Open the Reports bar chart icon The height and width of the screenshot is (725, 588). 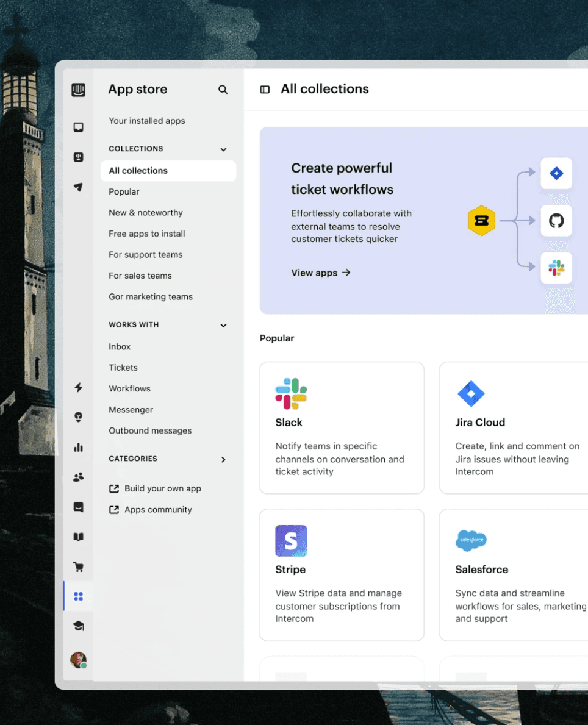(x=78, y=448)
